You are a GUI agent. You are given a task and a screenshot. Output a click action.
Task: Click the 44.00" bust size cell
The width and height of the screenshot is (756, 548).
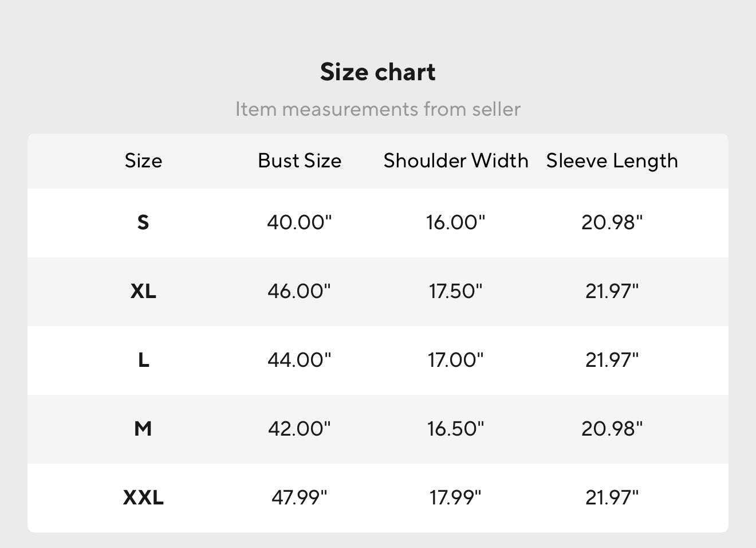[x=300, y=360]
